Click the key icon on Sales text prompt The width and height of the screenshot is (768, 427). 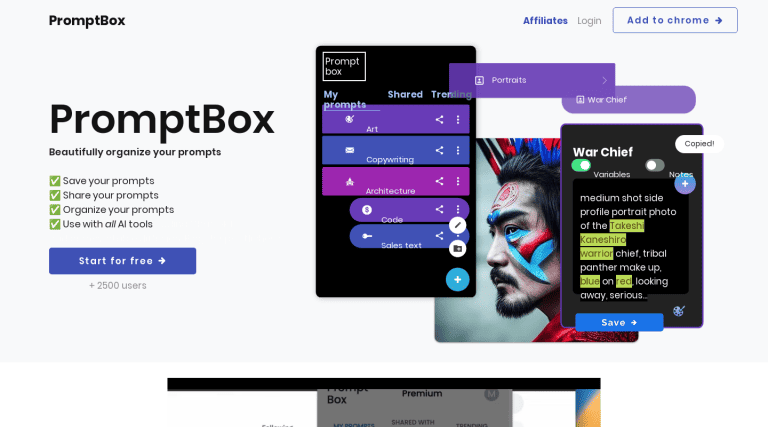pos(367,236)
